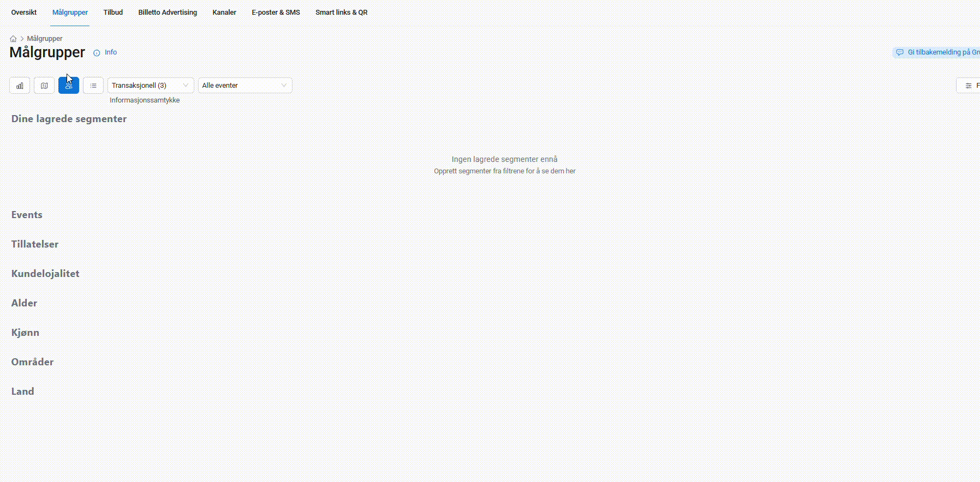
Task: Click the Målgrupper breadcrumb text
Action: pyautogui.click(x=45, y=39)
